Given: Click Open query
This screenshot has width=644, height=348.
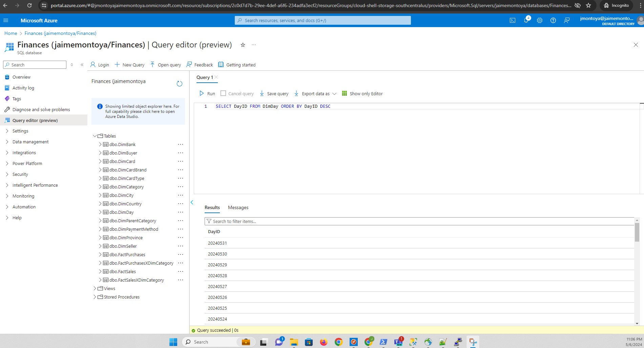Looking at the screenshot, I should (x=165, y=65).
